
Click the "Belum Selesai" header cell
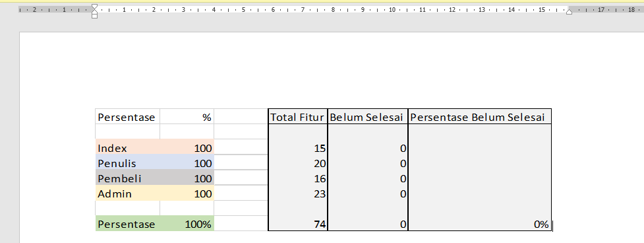point(368,117)
